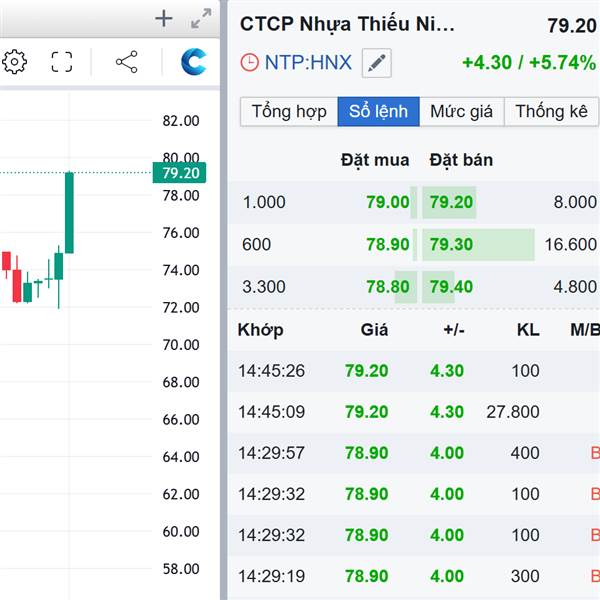Toggle fullscreen chart view icon
Screen dimensions: 600x600
tap(62, 62)
